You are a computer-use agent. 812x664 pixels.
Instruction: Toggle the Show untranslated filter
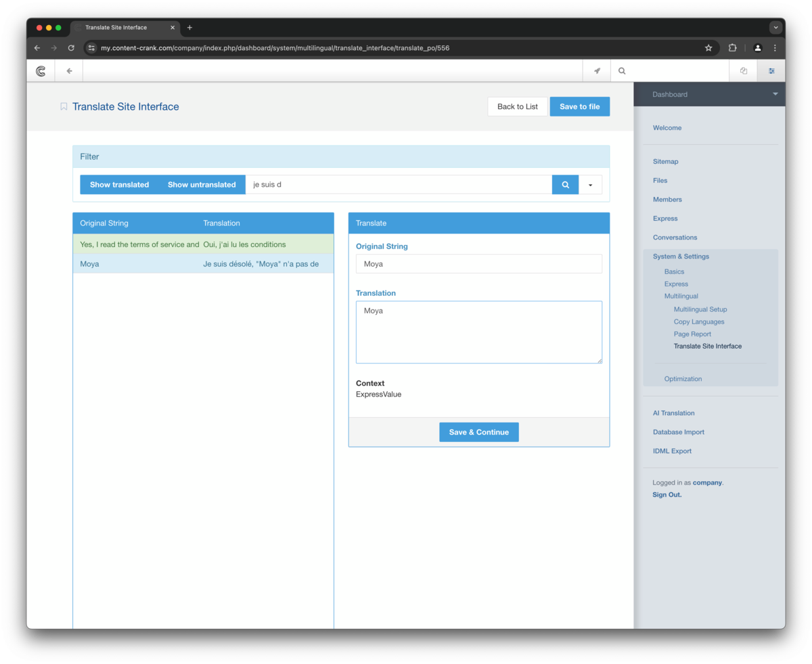202,185
